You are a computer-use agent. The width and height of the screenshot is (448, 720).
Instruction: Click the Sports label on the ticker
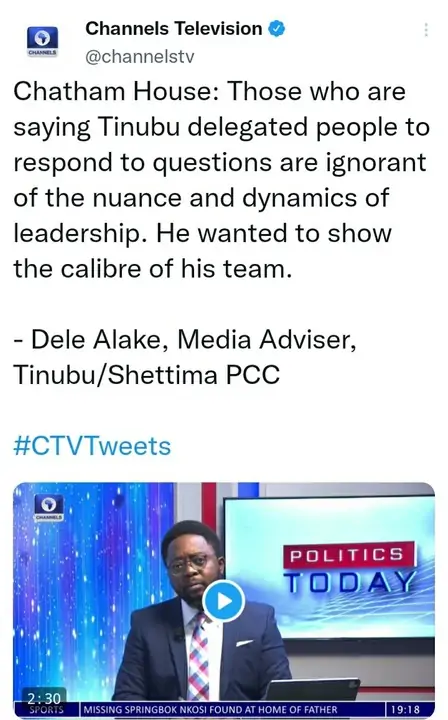[x=46, y=710]
